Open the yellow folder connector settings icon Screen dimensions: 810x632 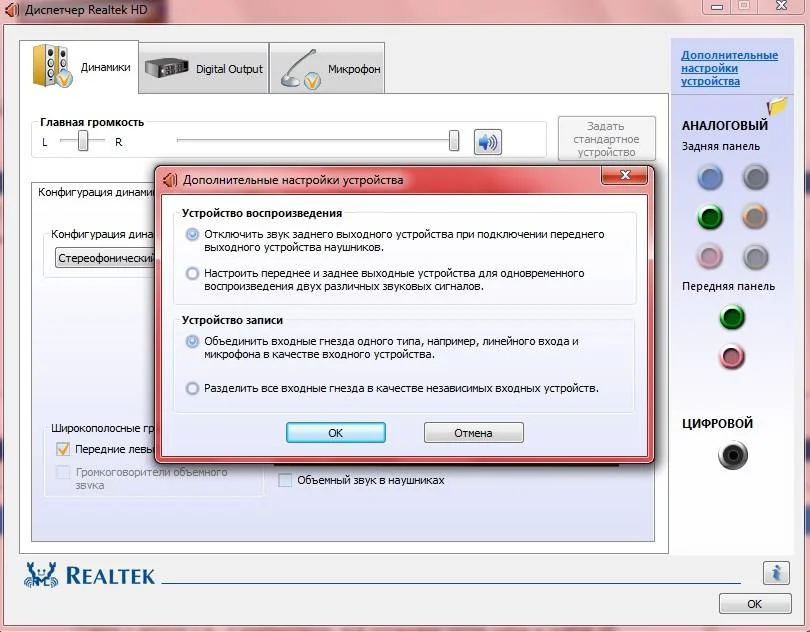pos(777,106)
